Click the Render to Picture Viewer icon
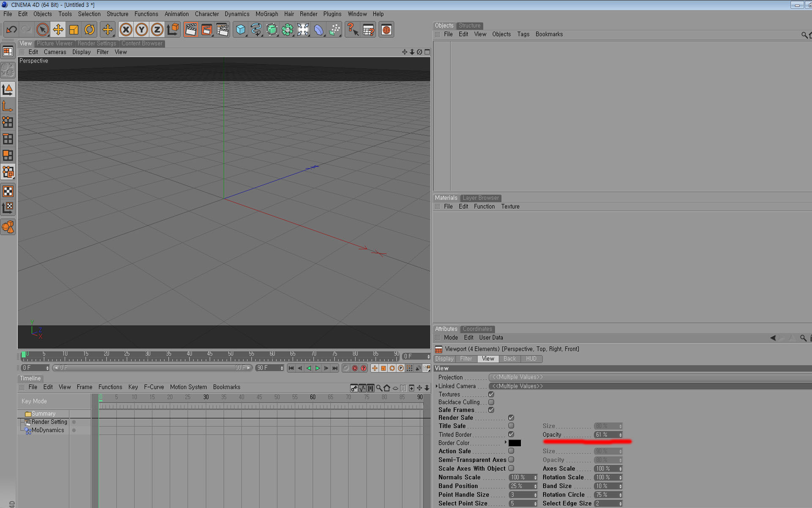This screenshot has height=508, width=812. [x=207, y=30]
